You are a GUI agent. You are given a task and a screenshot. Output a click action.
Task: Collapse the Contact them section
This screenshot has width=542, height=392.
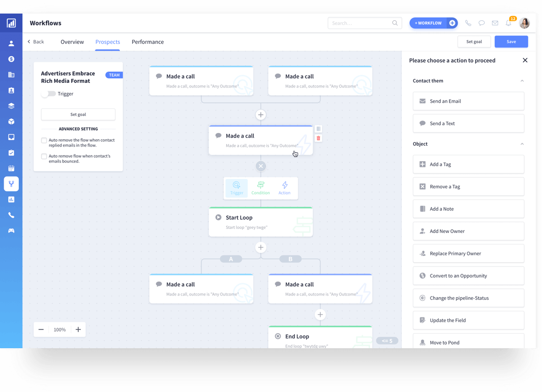(522, 81)
